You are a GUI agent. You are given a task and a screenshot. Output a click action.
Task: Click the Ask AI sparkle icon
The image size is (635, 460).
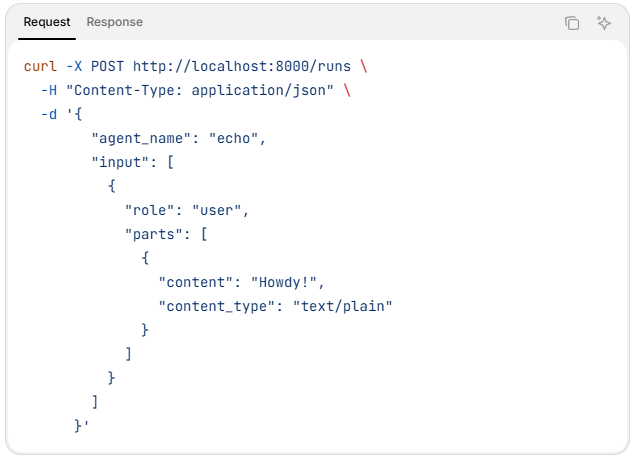click(x=603, y=23)
